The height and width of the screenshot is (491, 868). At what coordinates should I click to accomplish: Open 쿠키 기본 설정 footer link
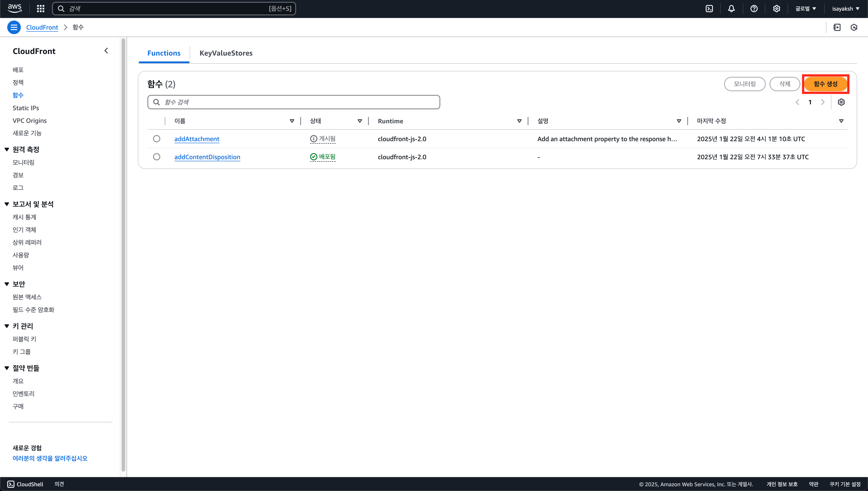click(x=845, y=484)
